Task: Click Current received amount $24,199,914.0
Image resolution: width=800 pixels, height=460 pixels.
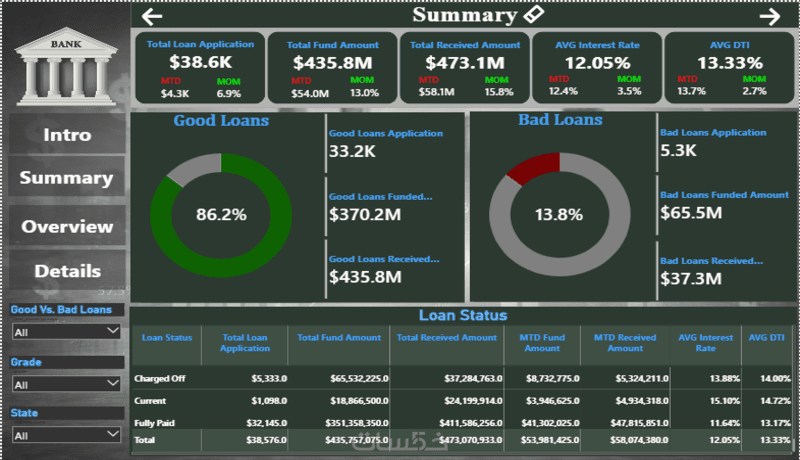Action: [473, 401]
